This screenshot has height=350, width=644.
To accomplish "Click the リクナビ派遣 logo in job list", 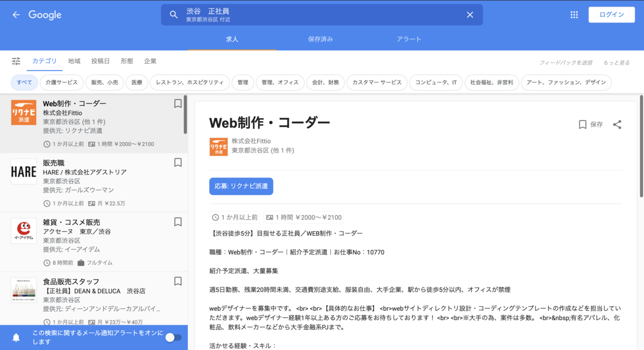I will [x=24, y=113].
